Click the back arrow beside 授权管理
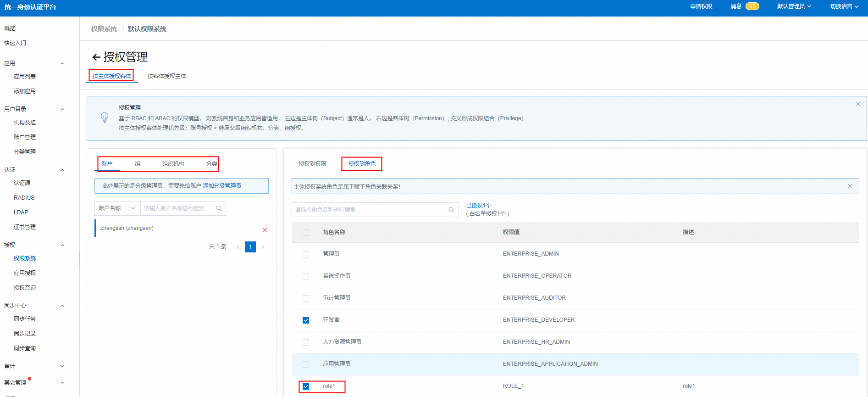868x397 pixels. pyautogui.click(x=96, y=57)
